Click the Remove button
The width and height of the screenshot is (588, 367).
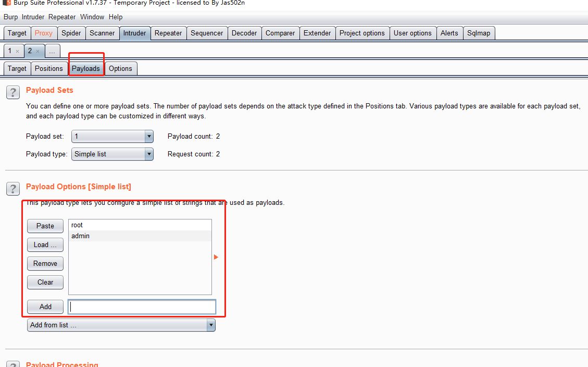tap(45, 263)
